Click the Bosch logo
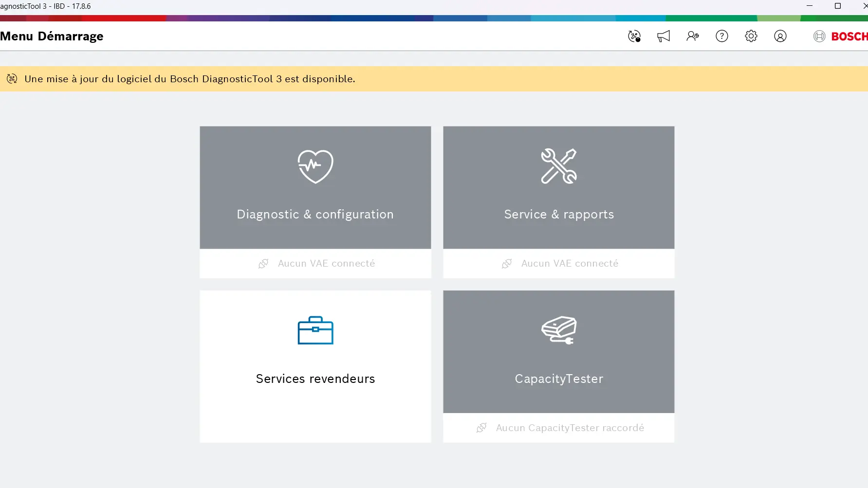Viewport: 868px width, 488px height. 841,36
